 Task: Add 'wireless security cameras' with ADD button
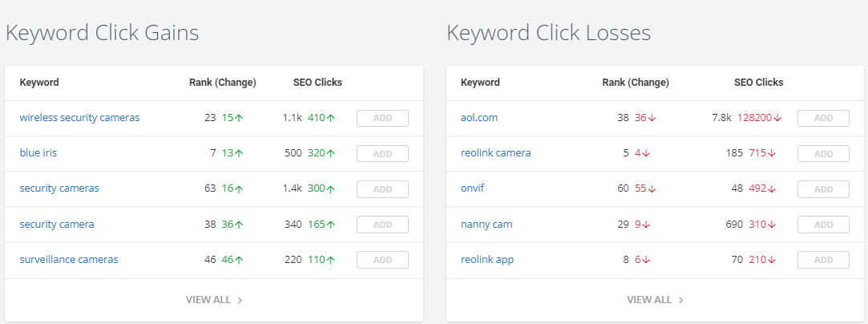pyautogui.click(x=382, y=118)
